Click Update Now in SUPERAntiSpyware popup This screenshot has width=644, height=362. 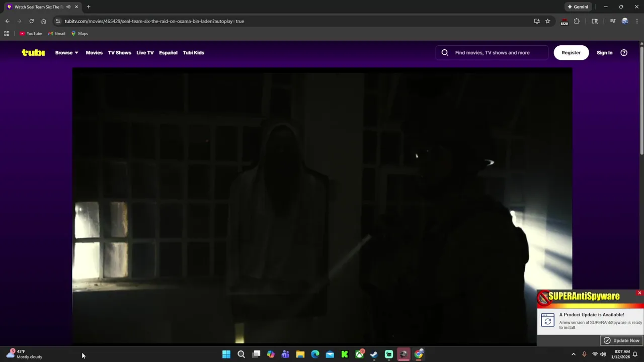622,340
